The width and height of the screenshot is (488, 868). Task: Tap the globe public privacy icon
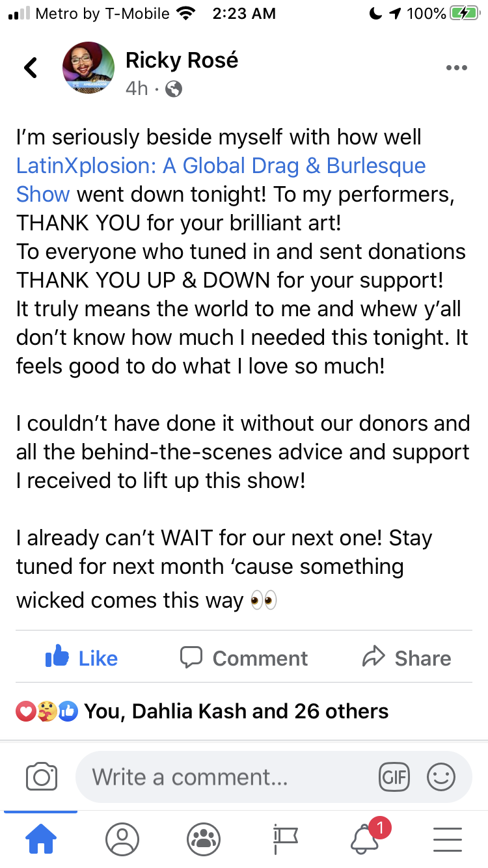click(x=174, y=89)
